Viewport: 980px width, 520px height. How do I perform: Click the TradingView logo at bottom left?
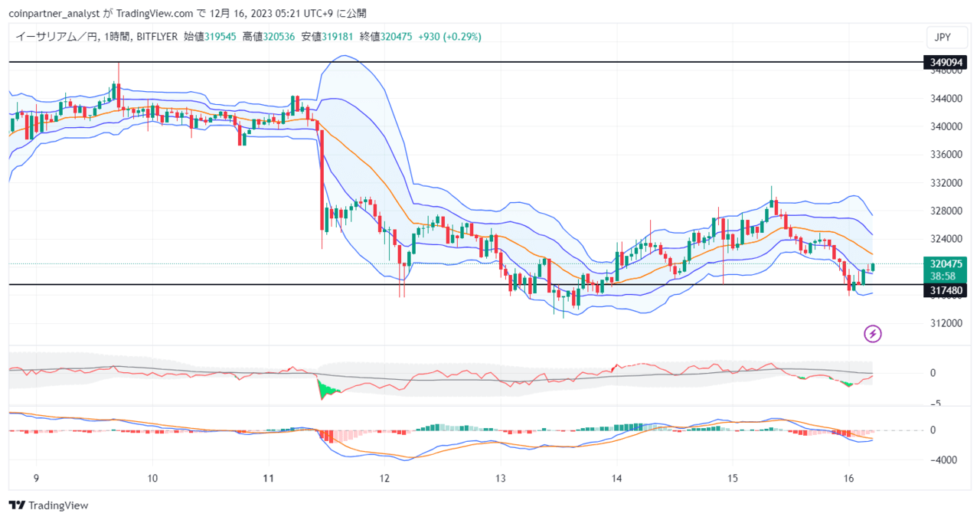pos(48,505)
